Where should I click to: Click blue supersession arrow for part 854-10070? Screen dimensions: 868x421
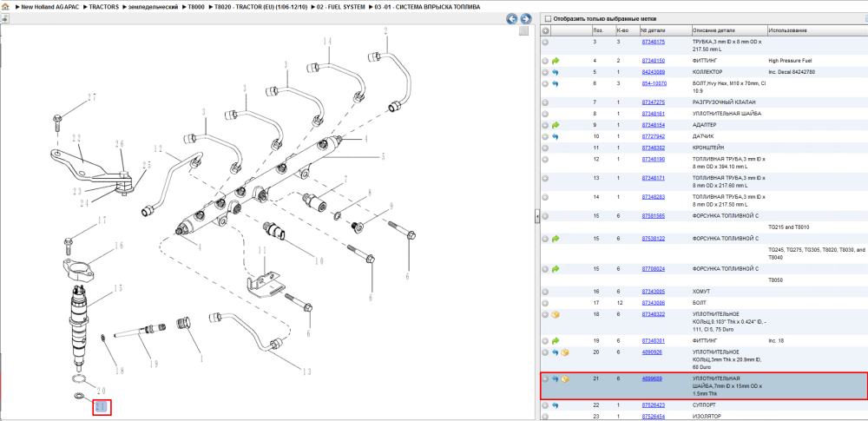pyautogui.click(x=556, y=83)
